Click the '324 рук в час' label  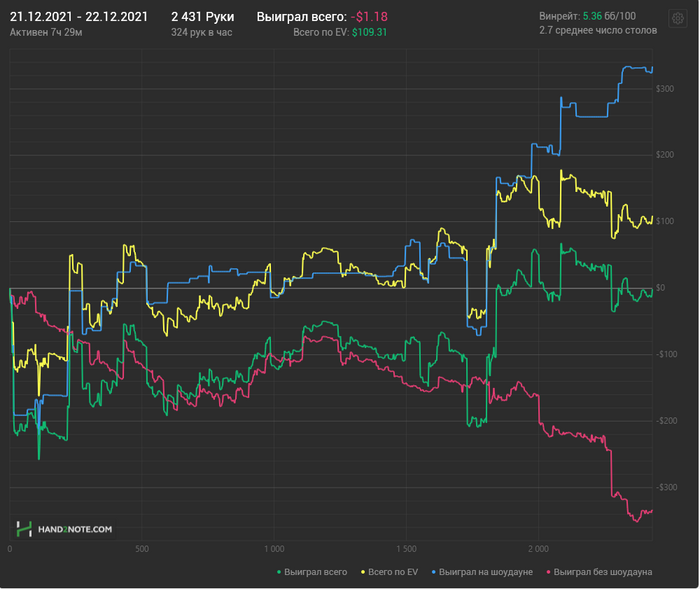coord(204,33)
